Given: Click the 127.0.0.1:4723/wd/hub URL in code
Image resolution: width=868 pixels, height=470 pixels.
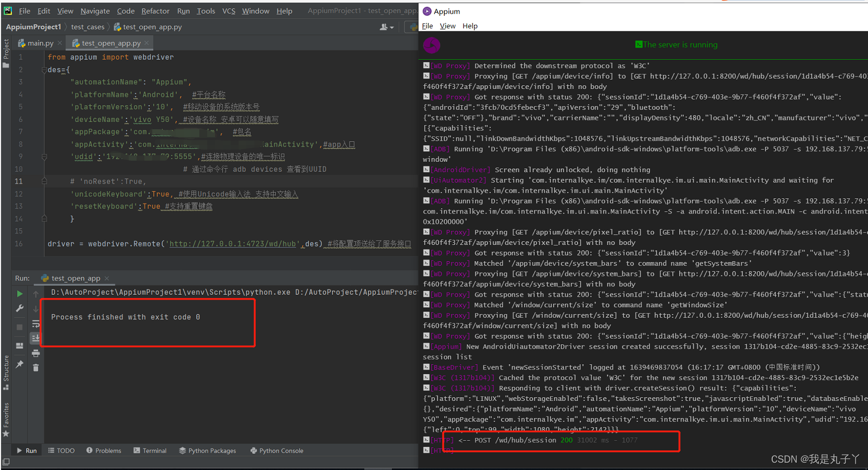Looking at the screenshot, I should coord(232,244).
